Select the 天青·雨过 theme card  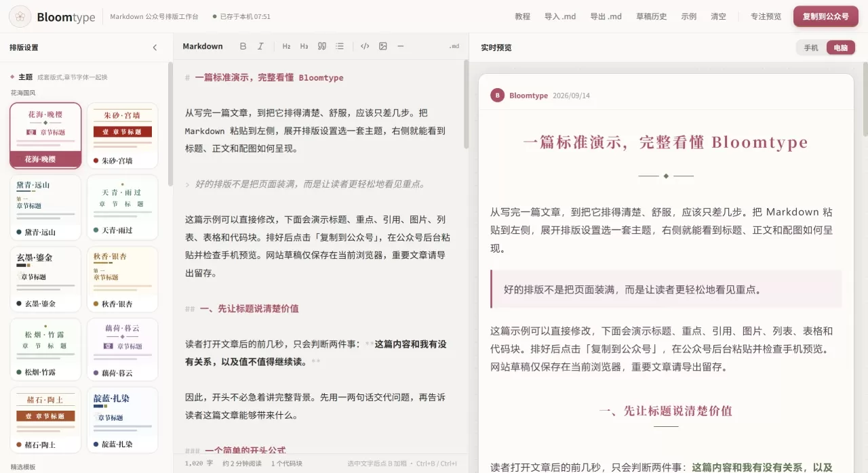click(122, 207)
